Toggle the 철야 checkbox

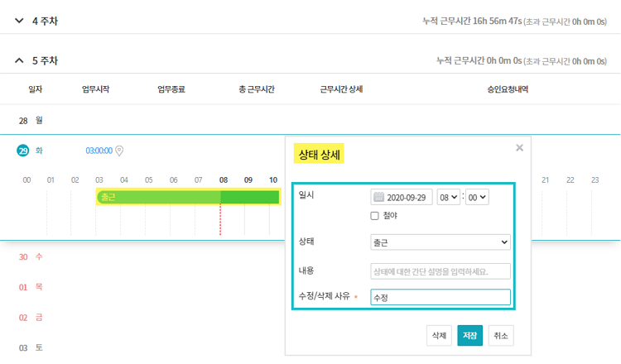pyautogui.click(x=374, y=216)
